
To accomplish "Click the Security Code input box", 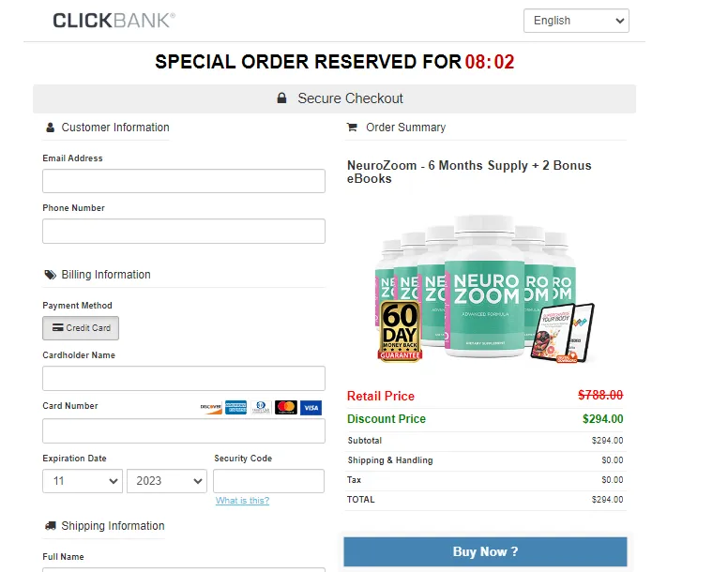I will click(268, 481).
